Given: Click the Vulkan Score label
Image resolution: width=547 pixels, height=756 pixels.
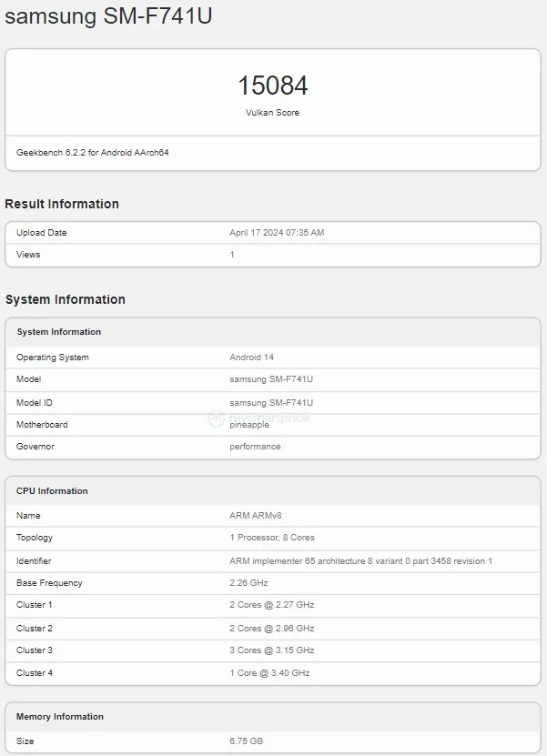Looking at the screenshot, I should point(273,113).
